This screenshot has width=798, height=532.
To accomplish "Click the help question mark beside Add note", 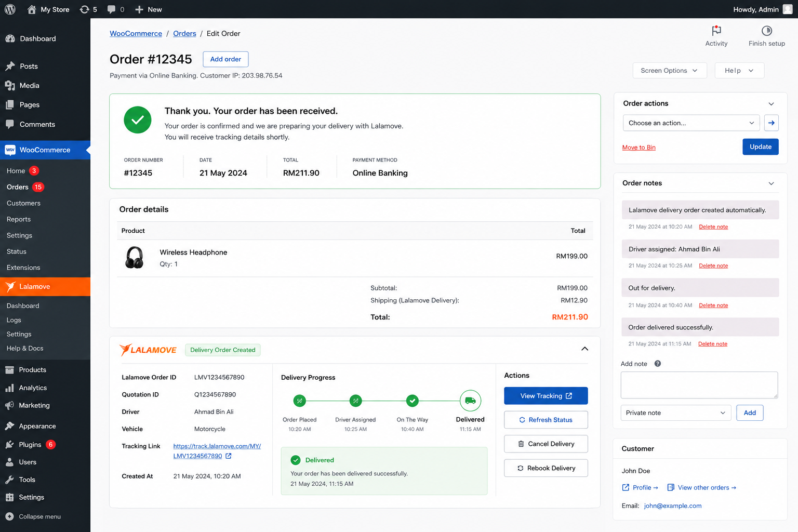I will coord(658,364).
